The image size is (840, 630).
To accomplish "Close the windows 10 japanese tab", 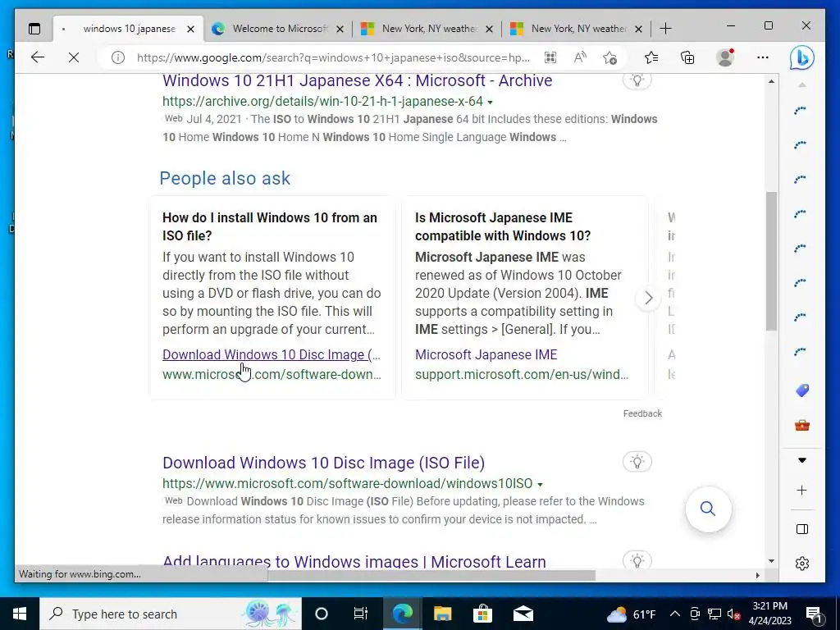I will click(x=190, y=29).
